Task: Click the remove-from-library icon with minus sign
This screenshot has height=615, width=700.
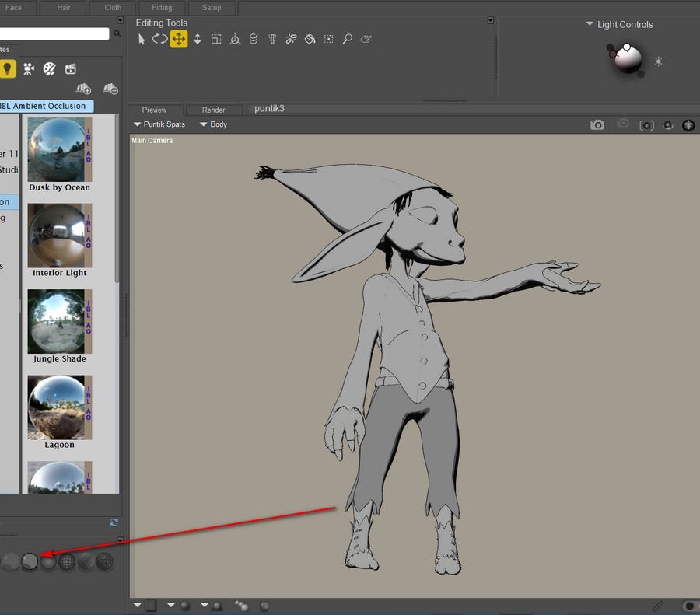Action: point(110,89)
